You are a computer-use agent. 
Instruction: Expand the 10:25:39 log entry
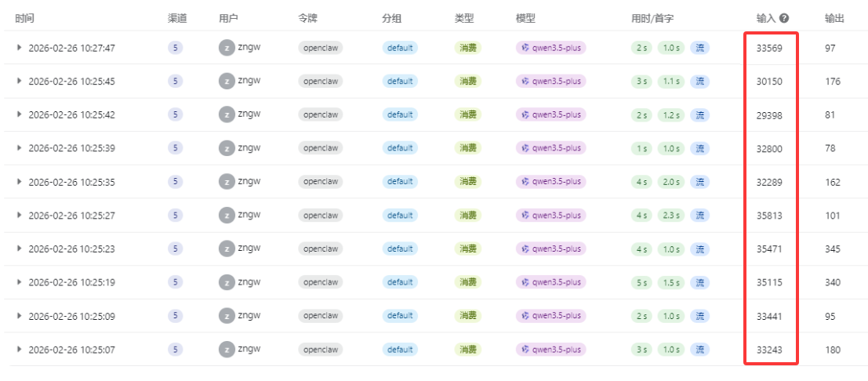click(x=20, y=148)
